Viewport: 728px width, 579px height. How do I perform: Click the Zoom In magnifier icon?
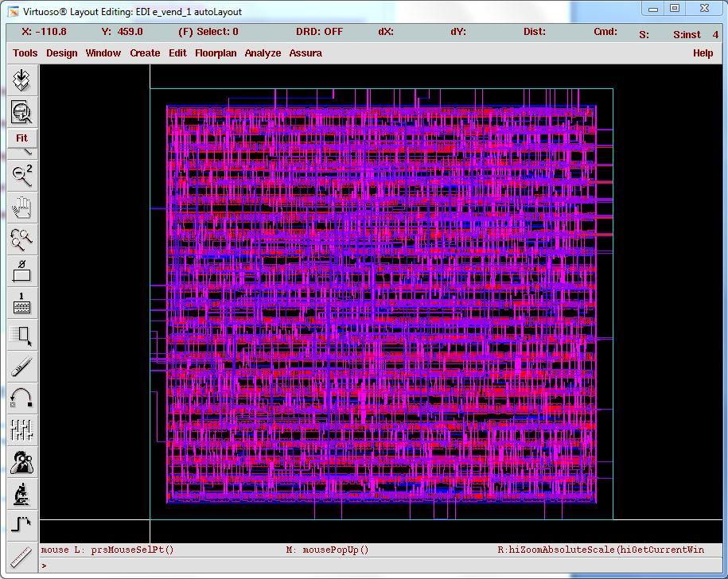pos(21,113)
